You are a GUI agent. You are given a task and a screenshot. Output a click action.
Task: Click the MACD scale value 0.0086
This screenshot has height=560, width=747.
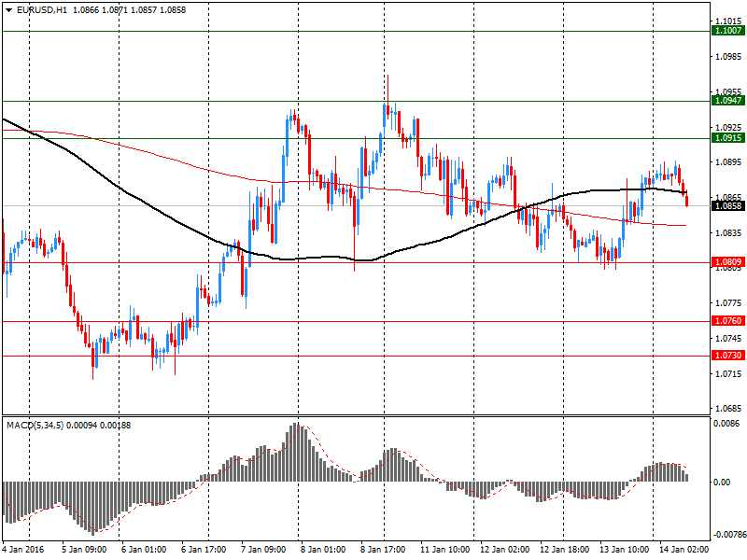point(726,424)
